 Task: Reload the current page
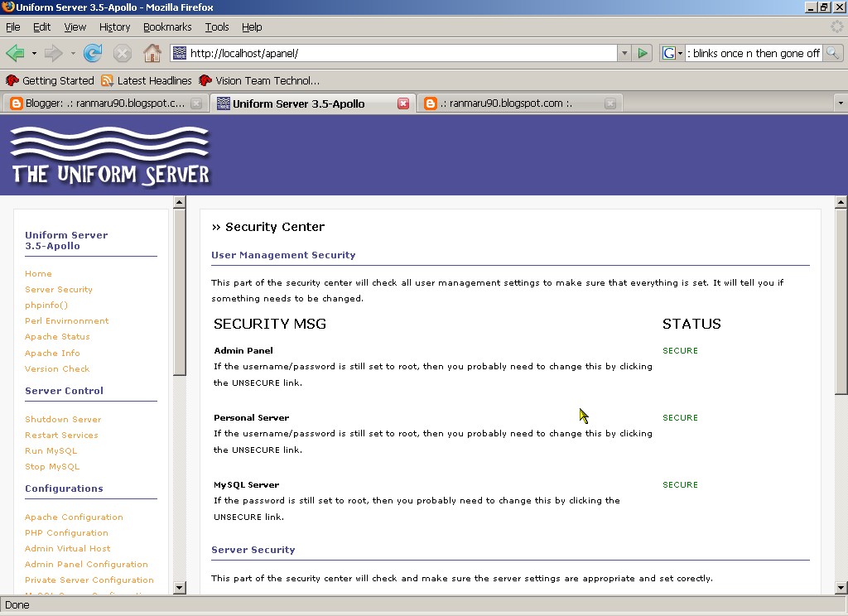[93, 53]
